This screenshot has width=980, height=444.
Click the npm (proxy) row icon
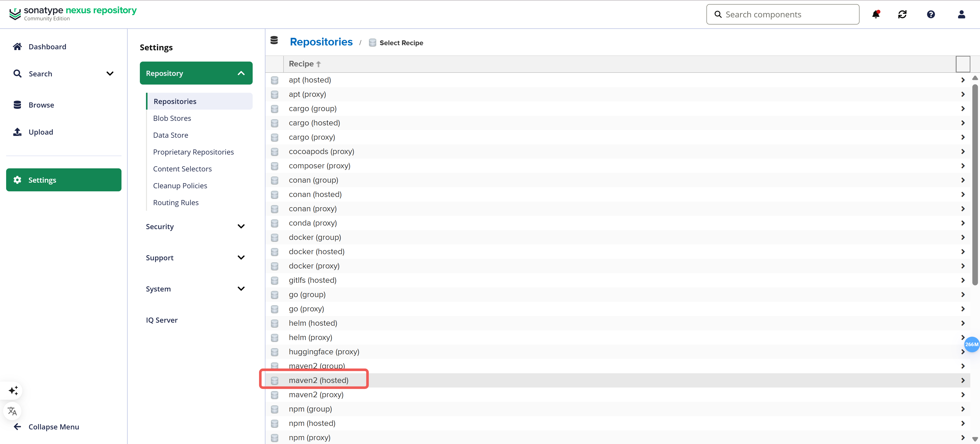click(274, 438)
